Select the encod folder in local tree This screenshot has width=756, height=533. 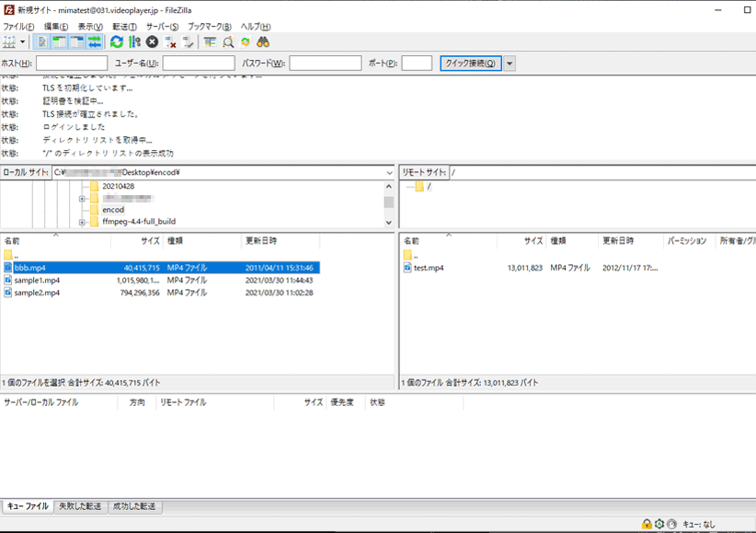pos(113,210)
